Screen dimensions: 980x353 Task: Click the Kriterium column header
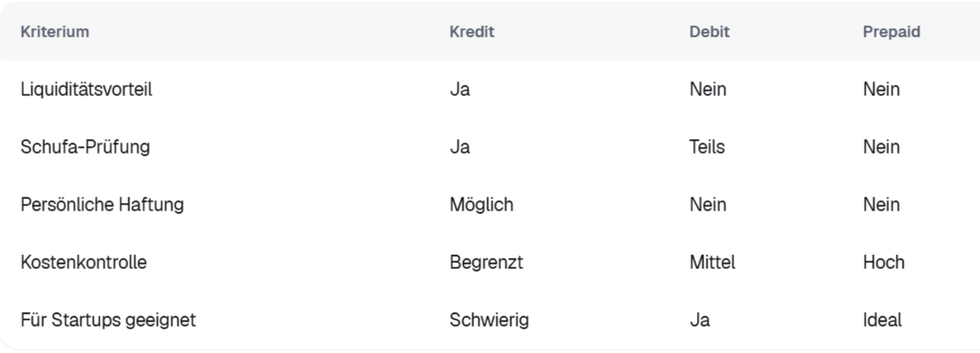point(55,31)
